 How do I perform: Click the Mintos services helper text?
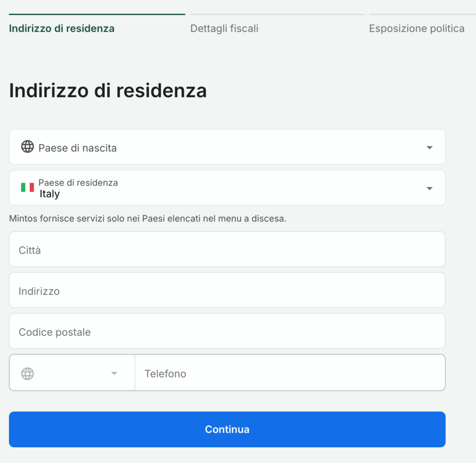pyautogui.click(x=147, y=218)
